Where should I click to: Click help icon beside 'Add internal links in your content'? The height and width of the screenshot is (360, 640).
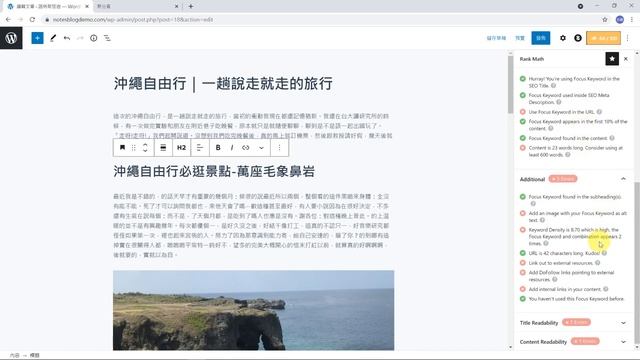point(606,289)
